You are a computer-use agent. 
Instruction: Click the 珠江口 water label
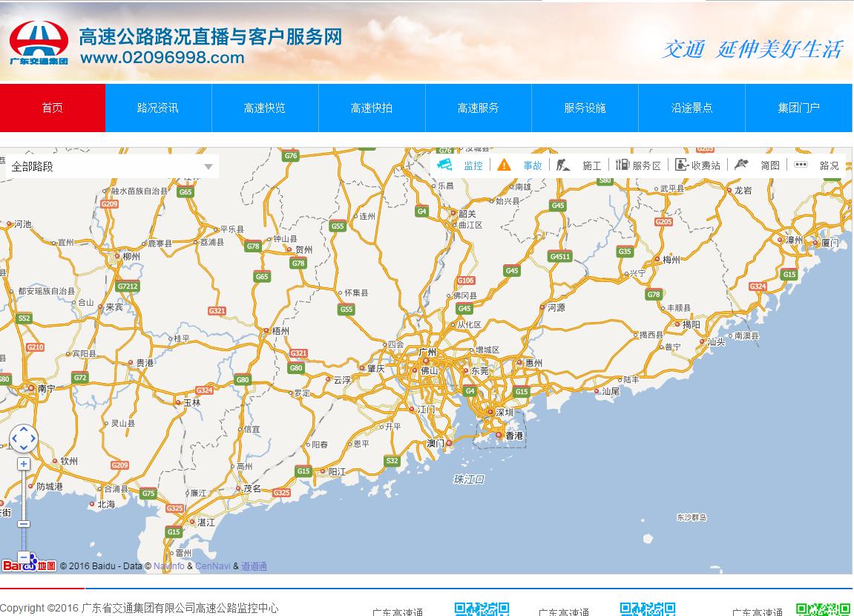coord(469,479)
